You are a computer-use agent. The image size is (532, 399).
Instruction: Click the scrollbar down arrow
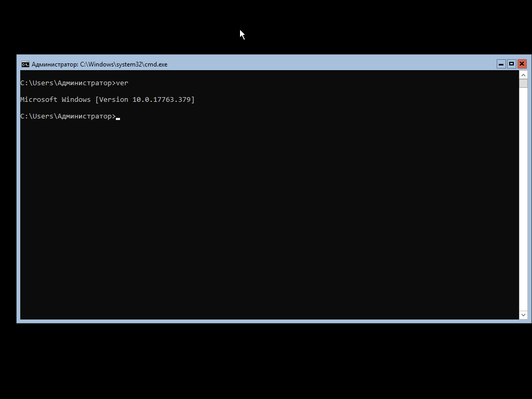(523, 315)
